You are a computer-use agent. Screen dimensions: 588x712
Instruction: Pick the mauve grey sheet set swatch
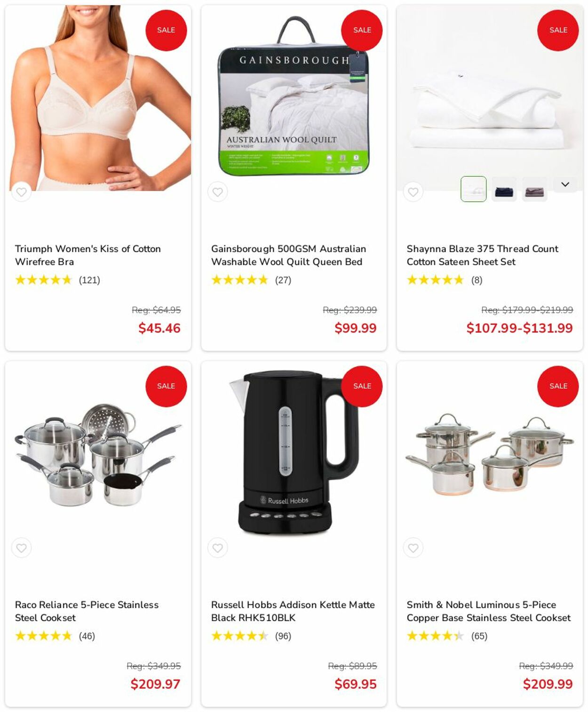[534, 189]
